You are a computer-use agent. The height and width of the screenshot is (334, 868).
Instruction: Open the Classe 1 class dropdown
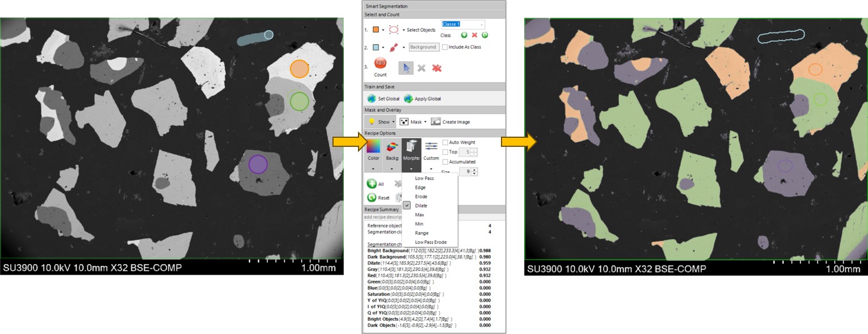pyautogui.click(x=482, y=24)
